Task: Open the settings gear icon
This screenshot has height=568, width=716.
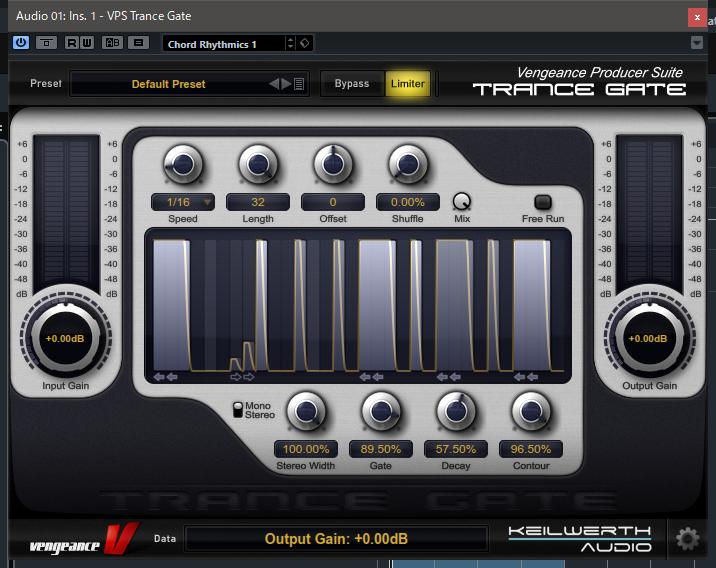Action: [687, 539]
